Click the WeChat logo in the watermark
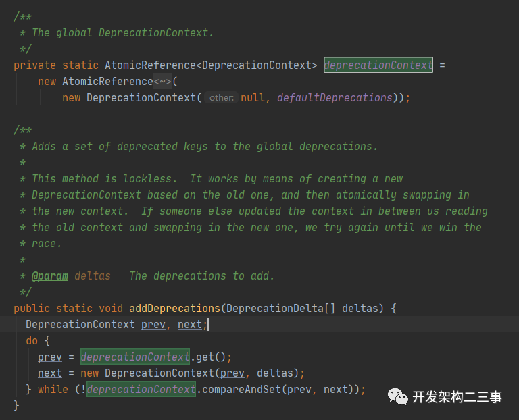The width and height of the screenshot is (519, 420). pos(397,396)
